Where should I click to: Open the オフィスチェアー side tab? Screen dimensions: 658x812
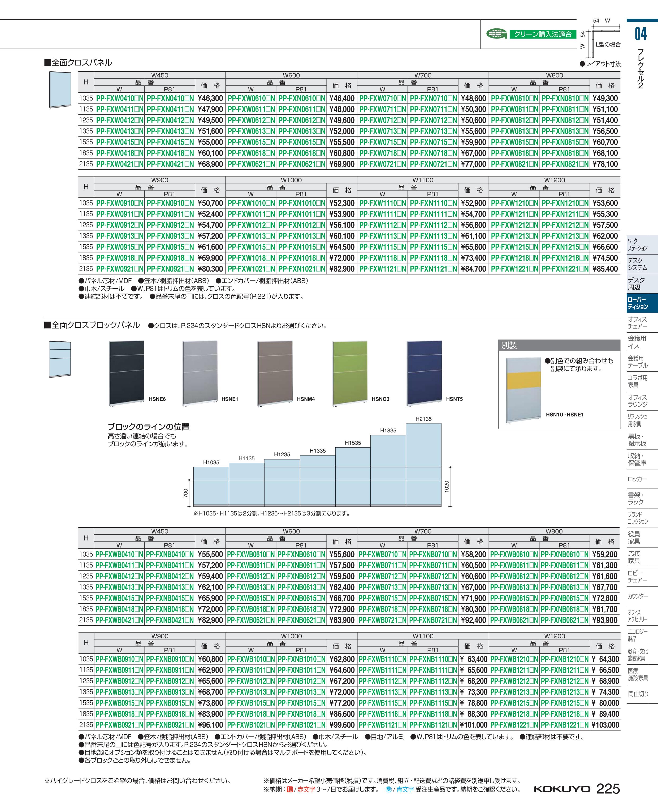click(642, 323)
